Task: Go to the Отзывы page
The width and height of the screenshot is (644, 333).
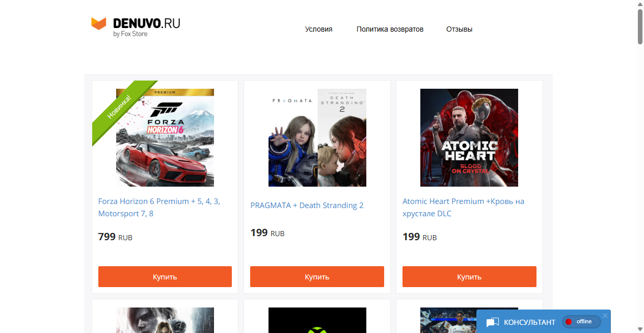Action: point(459,29)
